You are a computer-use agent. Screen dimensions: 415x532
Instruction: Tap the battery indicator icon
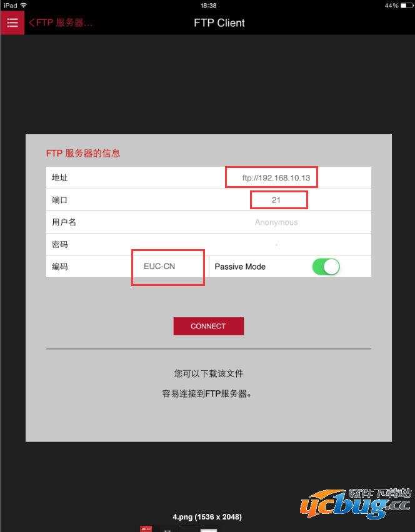point(406,6)
